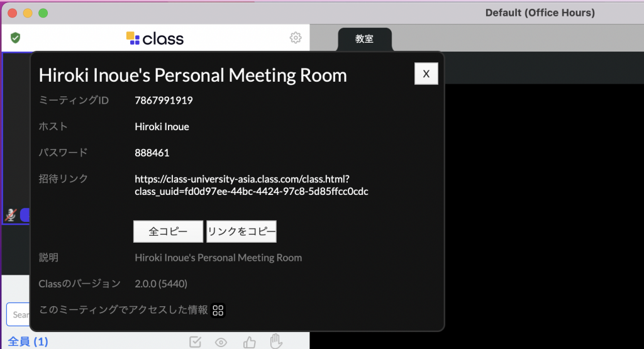The width and height of the screenshot is (644, 349).
Task: Open accessed information grid icon
Action: tap(218, 311)
